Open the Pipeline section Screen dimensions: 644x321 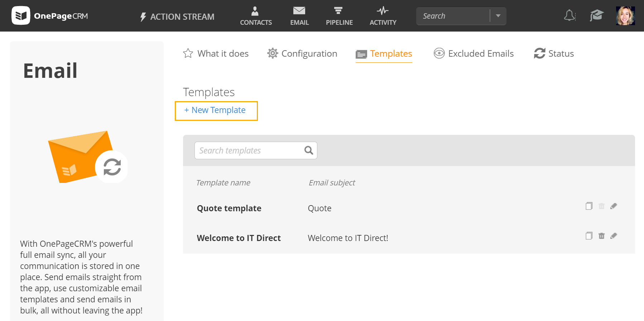tap(339, 16)
